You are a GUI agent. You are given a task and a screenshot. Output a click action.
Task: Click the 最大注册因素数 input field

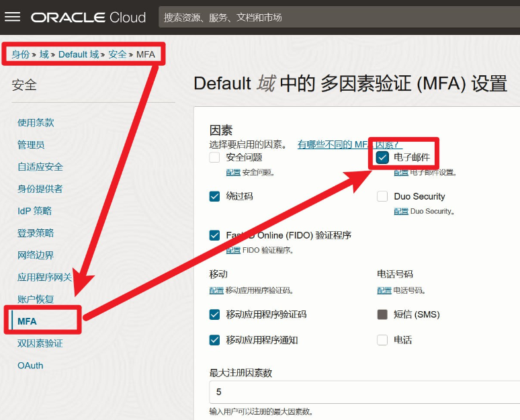pyautogui.click(x=363, y=392)
